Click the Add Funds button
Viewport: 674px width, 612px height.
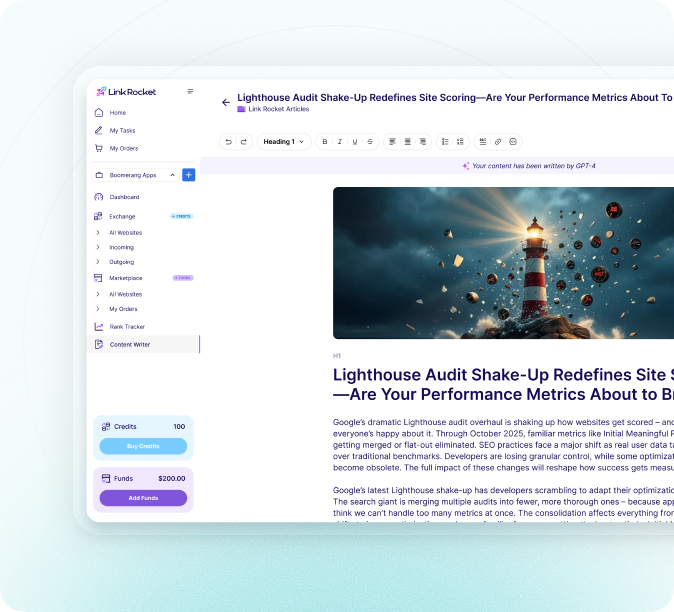coord(143,498)
